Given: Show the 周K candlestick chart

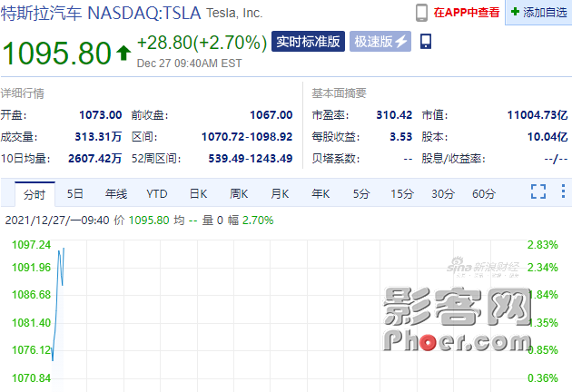Looking at the screenshot, I should (239, 193).
